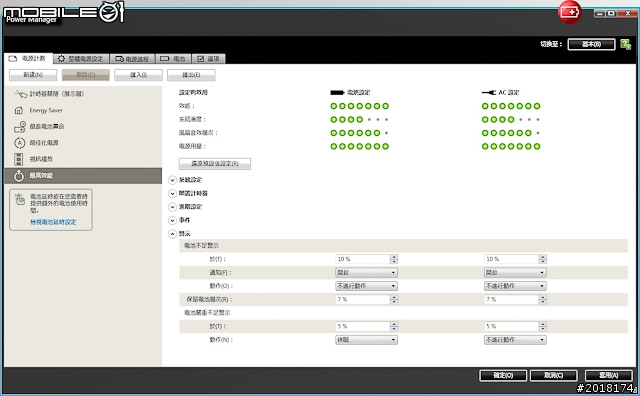The width and height of the screenshot is (640, 396).
Task: Click the 匯出(E) button
Action: [191, 75]
